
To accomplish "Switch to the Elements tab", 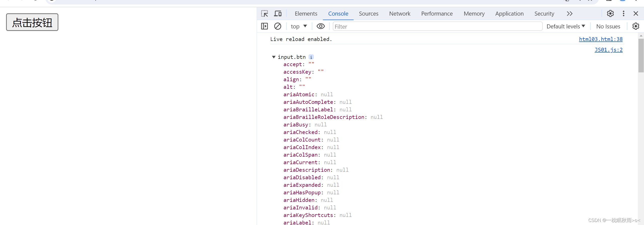I will [306, 14].
